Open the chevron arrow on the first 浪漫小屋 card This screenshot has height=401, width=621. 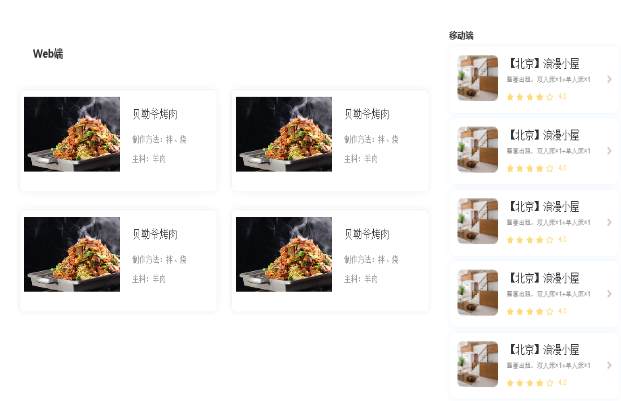coord(609,79)
